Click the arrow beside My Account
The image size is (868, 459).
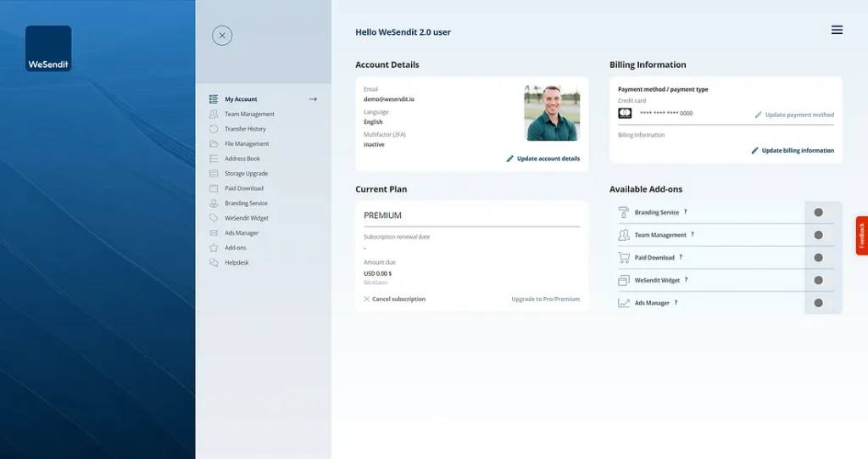(313, 99)
